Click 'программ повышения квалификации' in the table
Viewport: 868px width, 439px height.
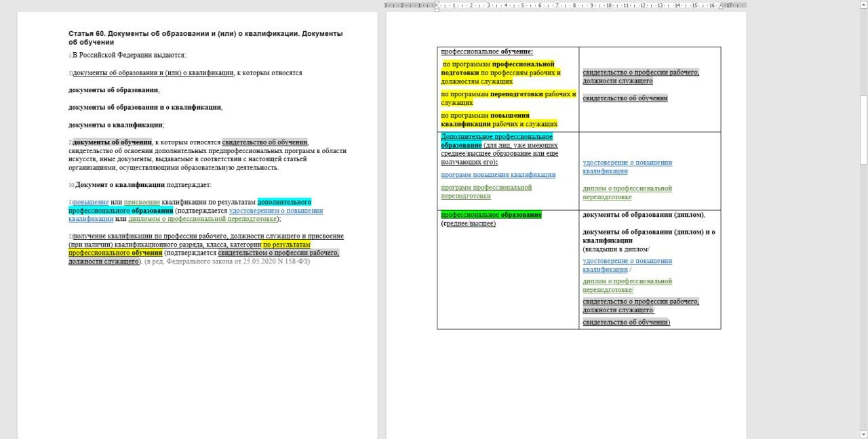pos(498,174)
